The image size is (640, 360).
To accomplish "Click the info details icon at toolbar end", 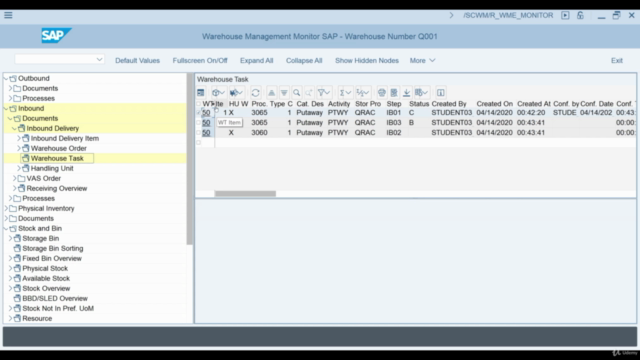I will [440, 93].
